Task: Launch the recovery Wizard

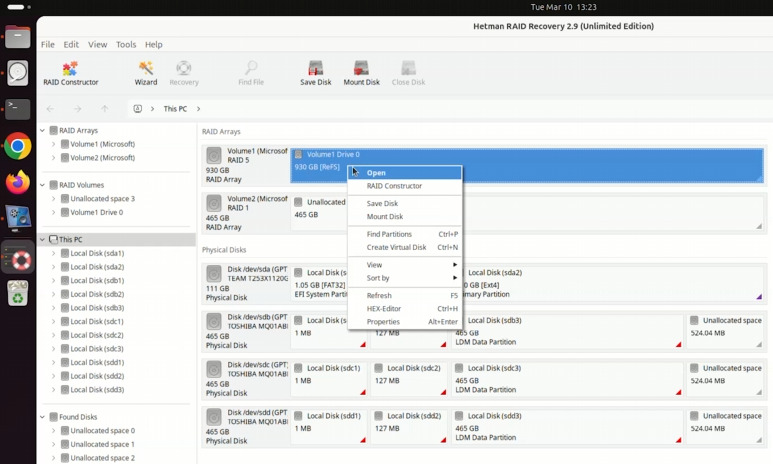Action: tap(146, 73)
